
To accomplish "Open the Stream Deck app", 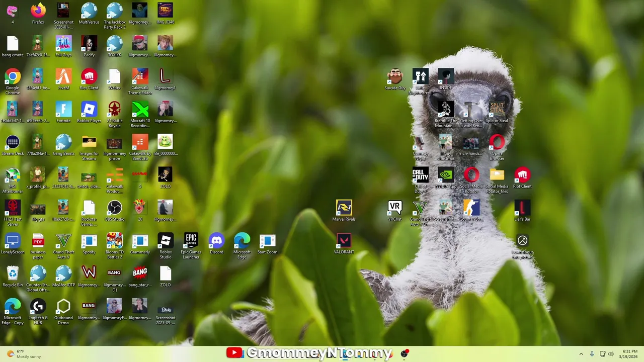I will (x=13, y=145).
